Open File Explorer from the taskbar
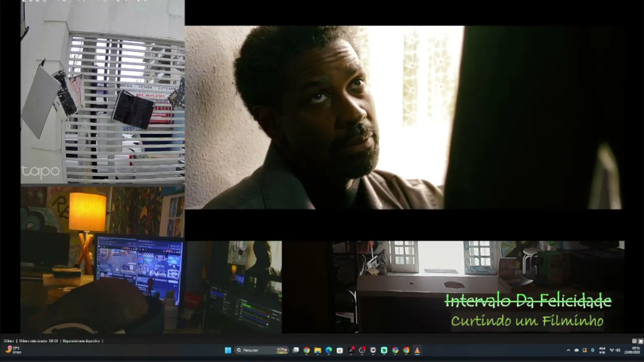The image size is (644, 362). click(317, 350)
